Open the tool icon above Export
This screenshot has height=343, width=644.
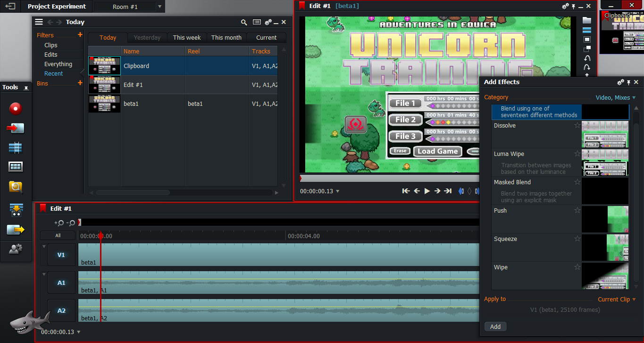click(x=17, y=210)
